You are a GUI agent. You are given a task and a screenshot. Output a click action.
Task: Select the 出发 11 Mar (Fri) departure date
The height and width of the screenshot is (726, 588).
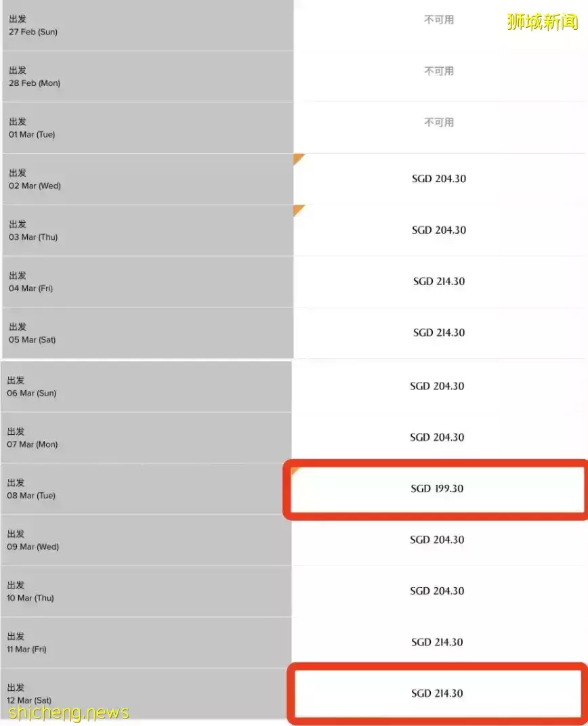click(x=135, y=642)
